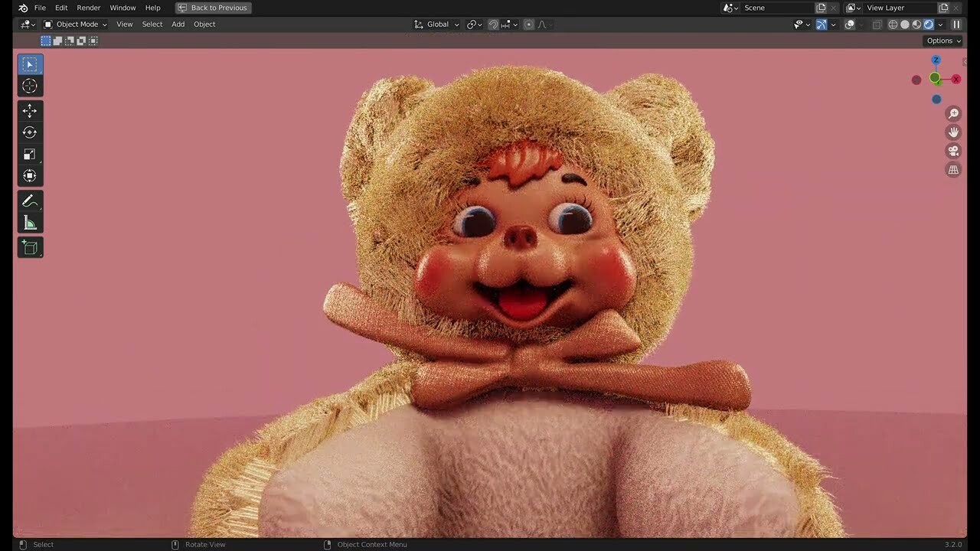Switch to the Cursor tool
The width and height of the screenshot is (980, 551).
(30, 86)
